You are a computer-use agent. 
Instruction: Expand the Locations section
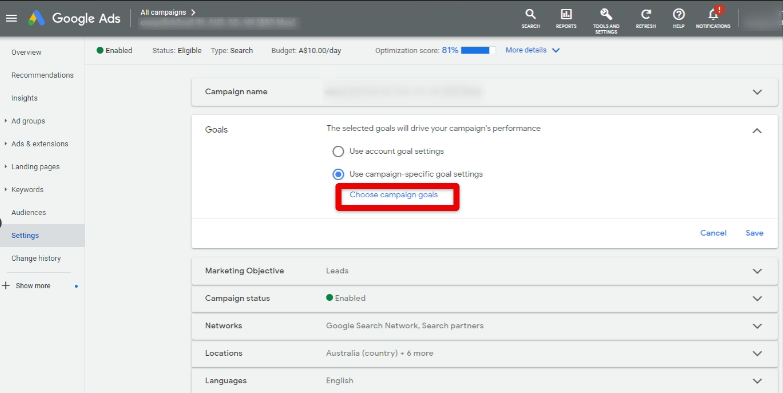757,354
